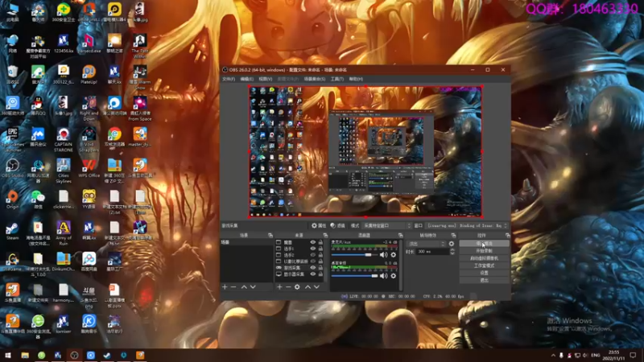Open source Properties gear above docks
Viewport: 644px width, 362px height.
tap(319, 226)
